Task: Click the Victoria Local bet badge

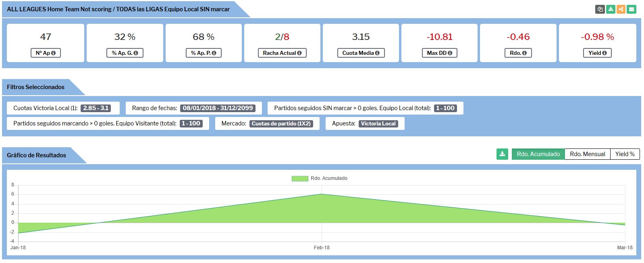Action: (x=378, y=123)
